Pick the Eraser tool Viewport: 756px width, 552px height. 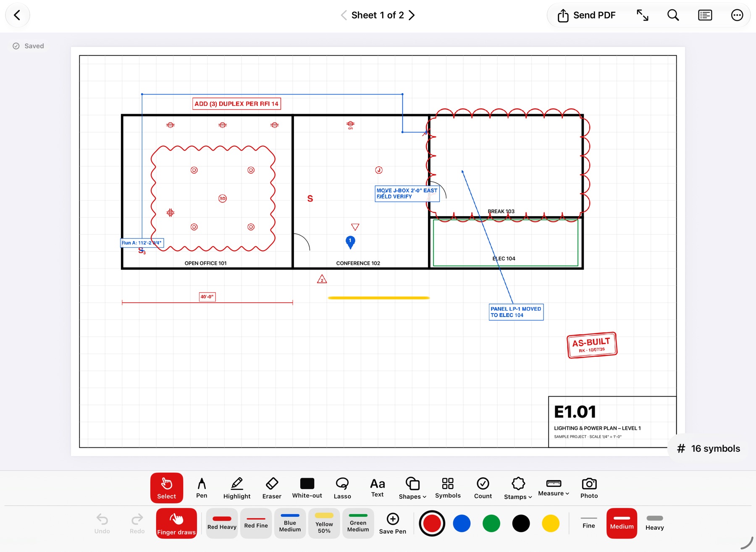point(272,488)
